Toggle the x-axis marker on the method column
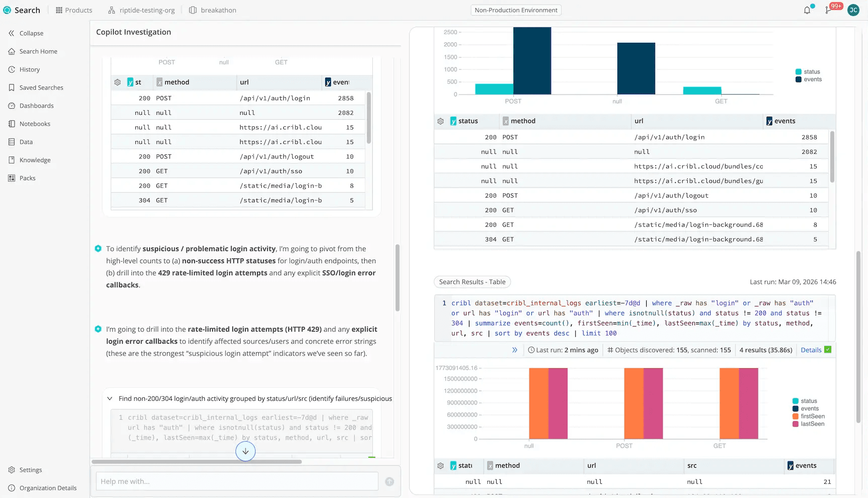Viewport: 868px width, 498px height. point(505,121)
